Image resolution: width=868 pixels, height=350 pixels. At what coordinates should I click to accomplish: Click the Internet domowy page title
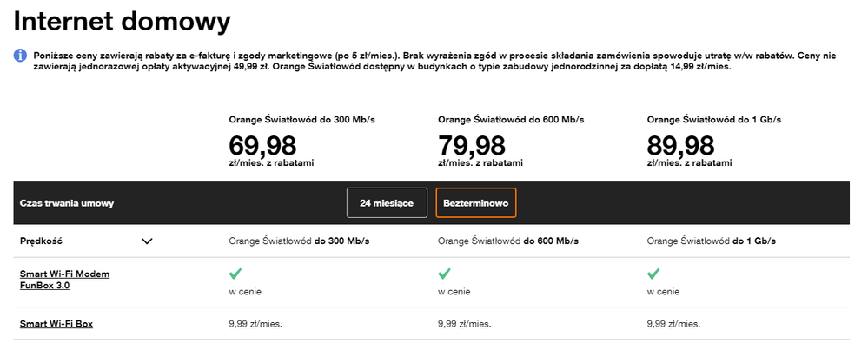tap(123, 19)
